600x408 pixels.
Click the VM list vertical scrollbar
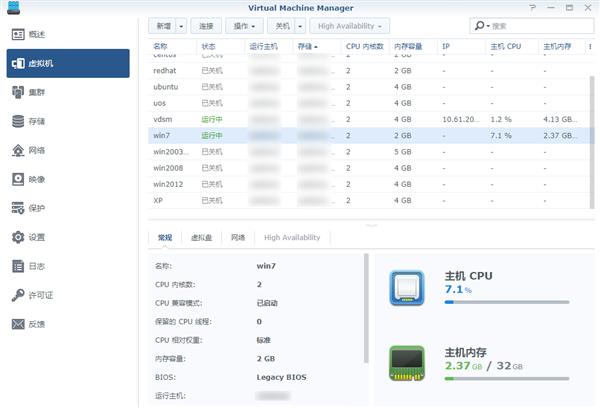coord(592,142)
